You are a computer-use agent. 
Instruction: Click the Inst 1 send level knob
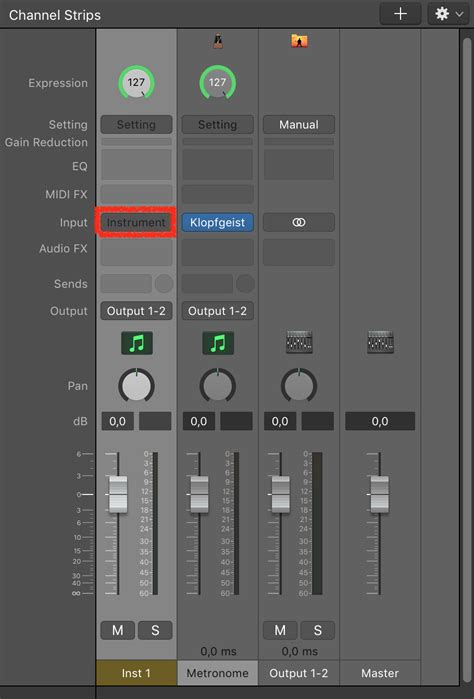164,284
